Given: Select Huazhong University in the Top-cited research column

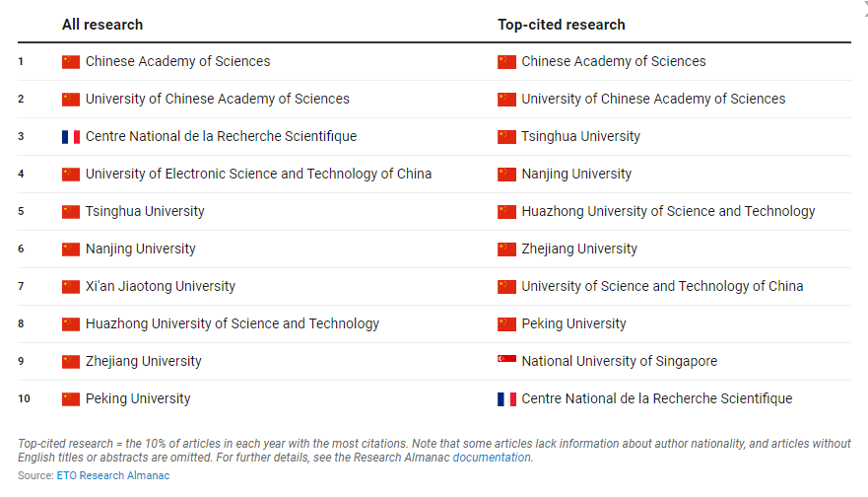Looking at the screenshot, I should [668, 212].
